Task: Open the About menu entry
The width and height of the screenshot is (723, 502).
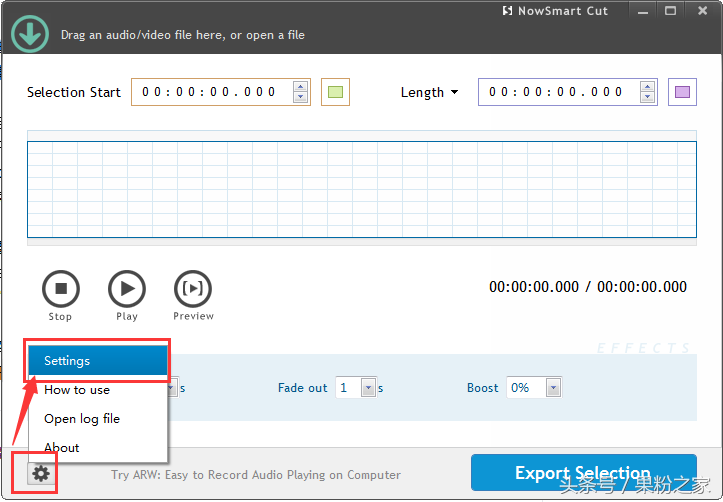Action: (x=98, y=447)
